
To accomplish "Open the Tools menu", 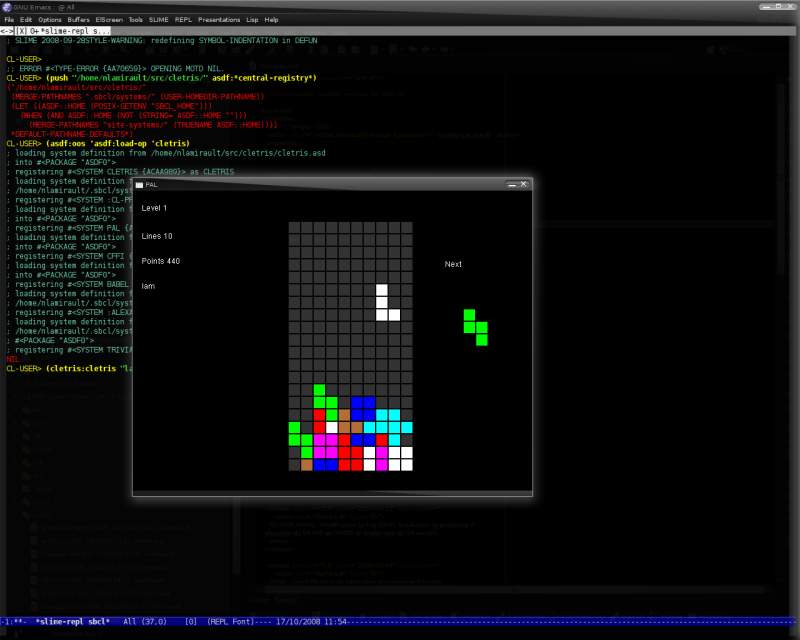I will [x=136, y=20].
